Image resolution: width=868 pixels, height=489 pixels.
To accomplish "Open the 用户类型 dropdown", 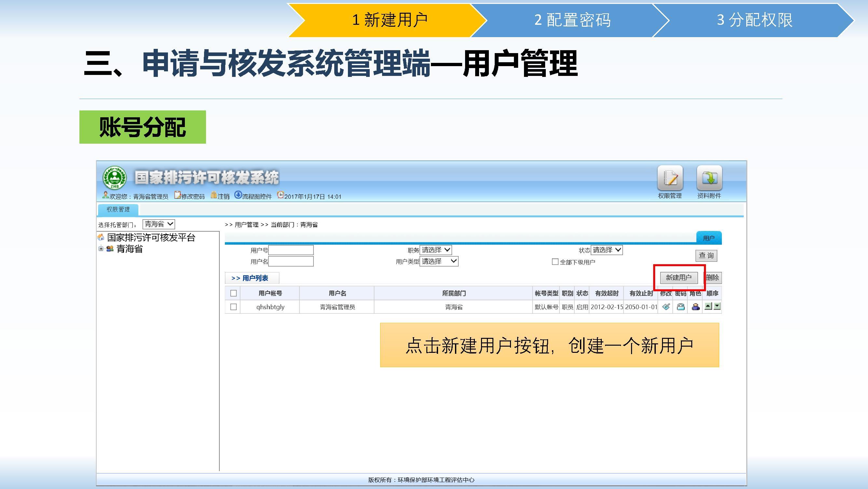I will click(439, 261).
